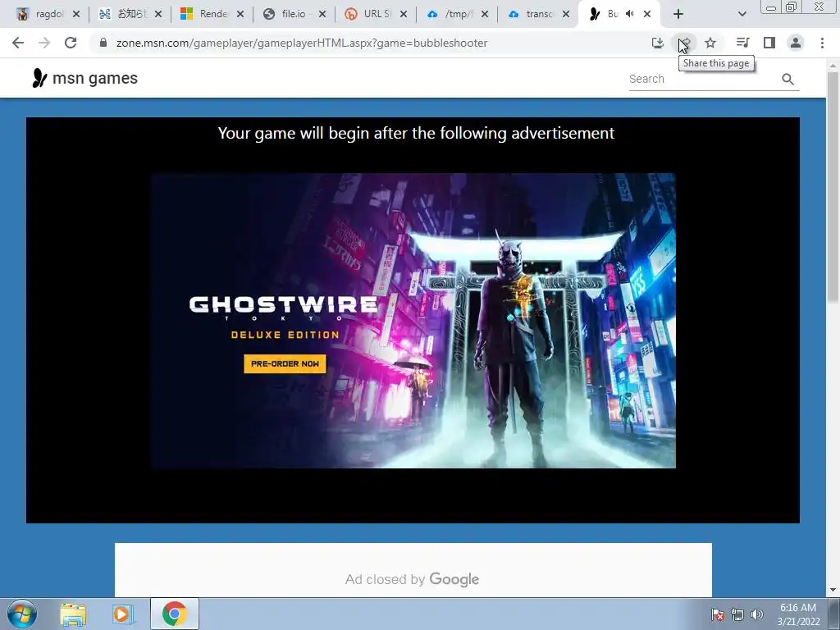Image resolution: width=840 pixels, height=630 pixels.
Task: Click the Action Center flag tray icon
Action: coord(718,614)
